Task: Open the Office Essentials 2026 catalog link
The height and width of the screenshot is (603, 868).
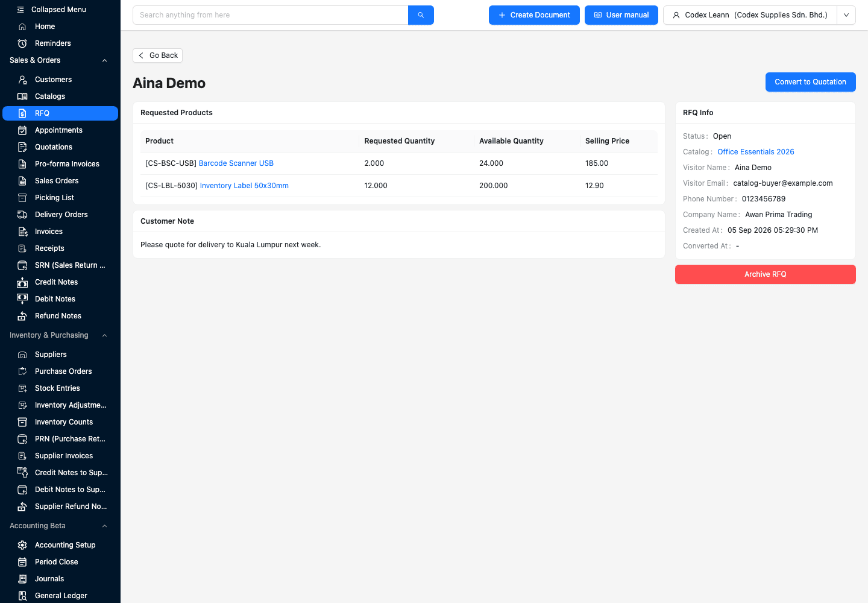Action: (756, 152)
